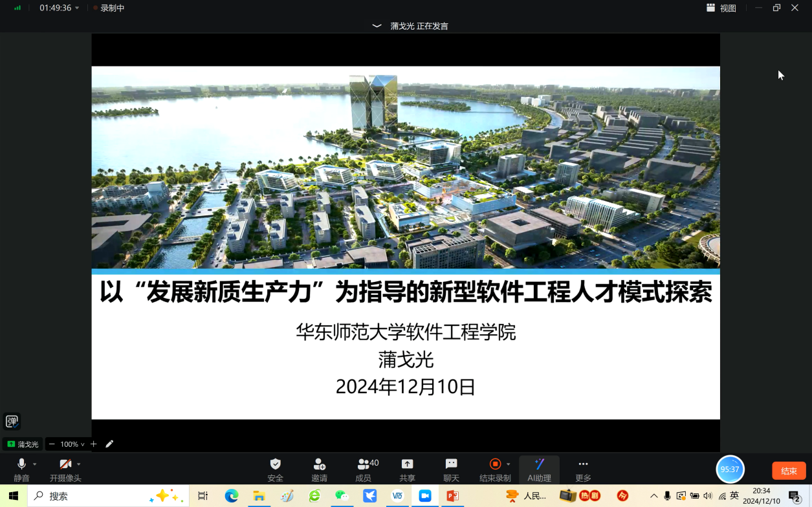
Task: Open the 成员 participants panel
Action: coord(363,469)
